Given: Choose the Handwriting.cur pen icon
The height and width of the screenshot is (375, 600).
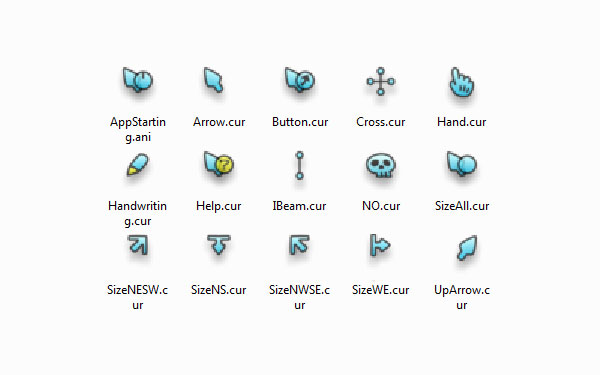Looking at the screenshot, I should pos(137,165).
